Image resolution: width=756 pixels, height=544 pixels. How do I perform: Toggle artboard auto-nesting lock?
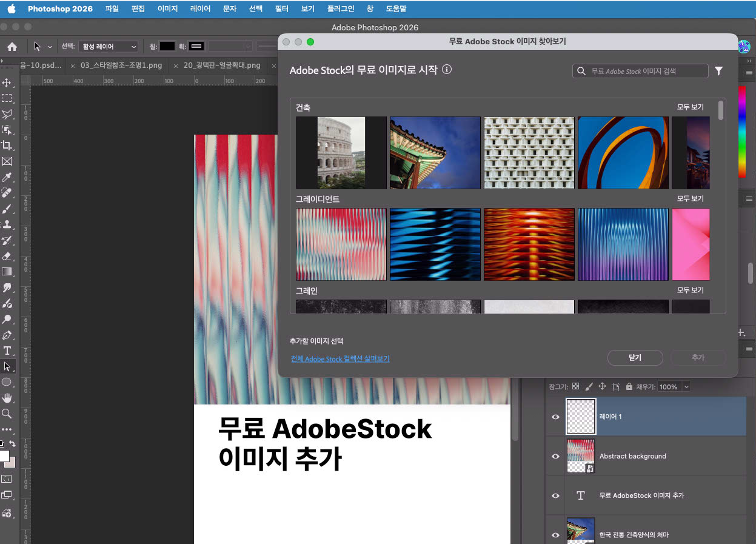pos(616,386)
